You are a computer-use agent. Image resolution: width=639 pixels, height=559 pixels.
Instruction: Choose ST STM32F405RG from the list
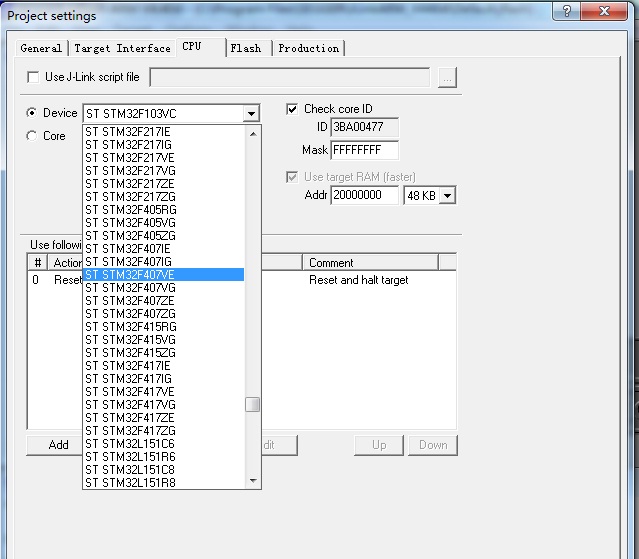click(x=163, y=210)
